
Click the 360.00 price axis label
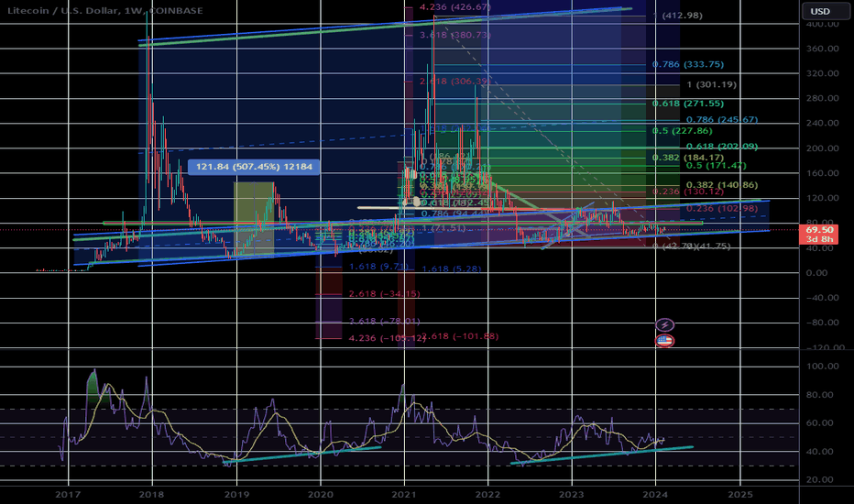823,49
